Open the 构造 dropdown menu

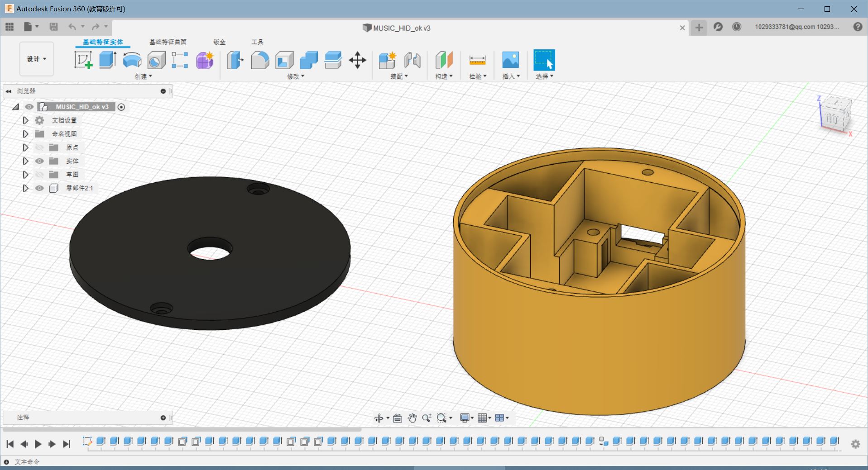click(x=444, y=76)
